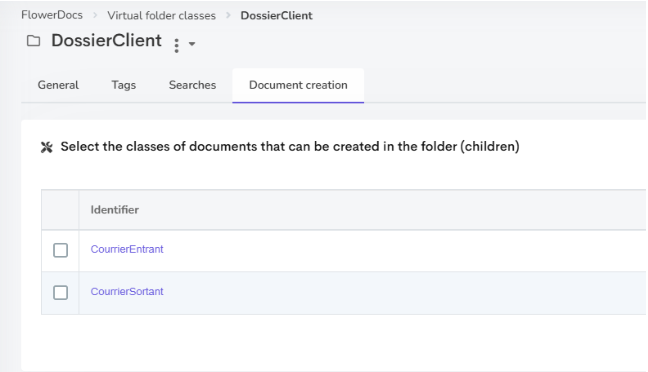Viewport: 648px width, 372px height.
Task: Navigate to Virtual folder classes breadcrumb
Action: pos(162,16)
